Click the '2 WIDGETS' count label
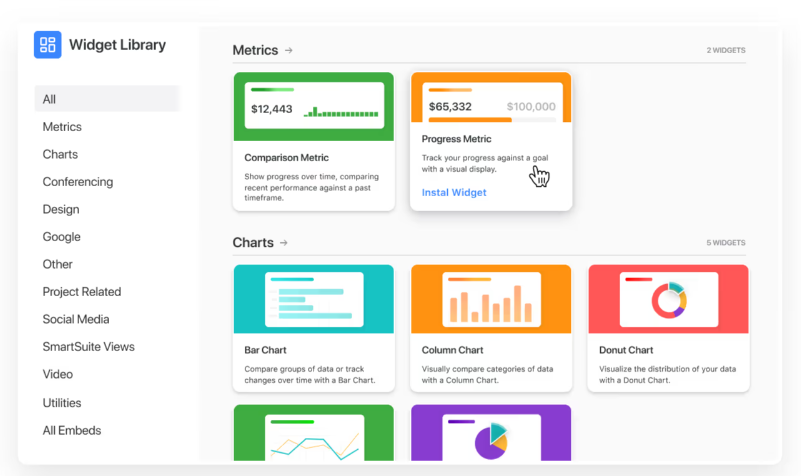This screenshot has width=801, height=476. 726,50
